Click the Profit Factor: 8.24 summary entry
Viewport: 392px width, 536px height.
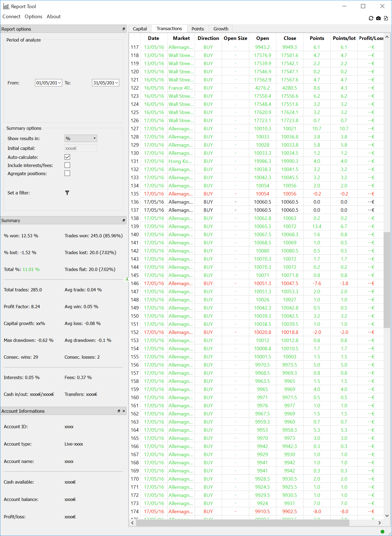[x=22, y=307]
